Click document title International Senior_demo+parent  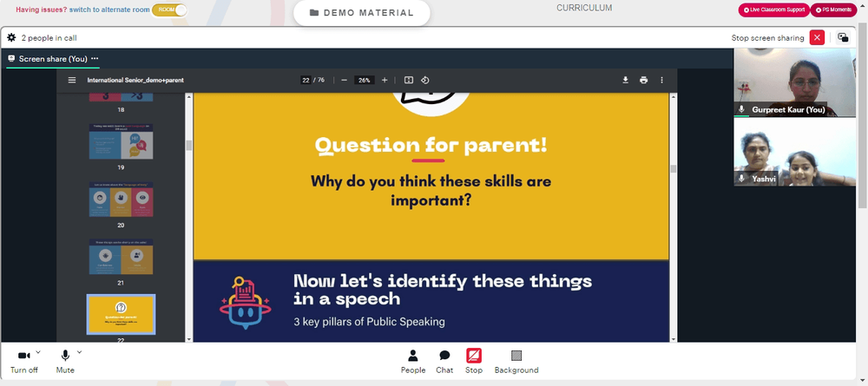[135, 80]
